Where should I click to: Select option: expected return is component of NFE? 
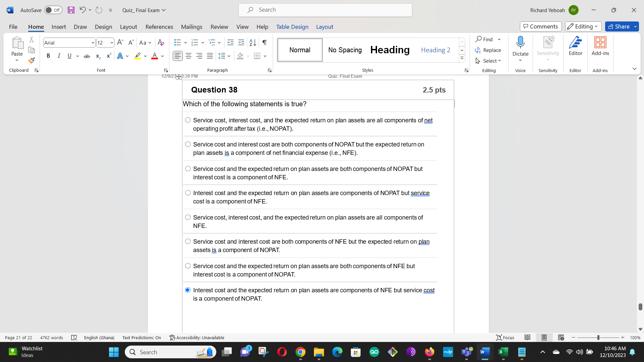click(188, 144)
